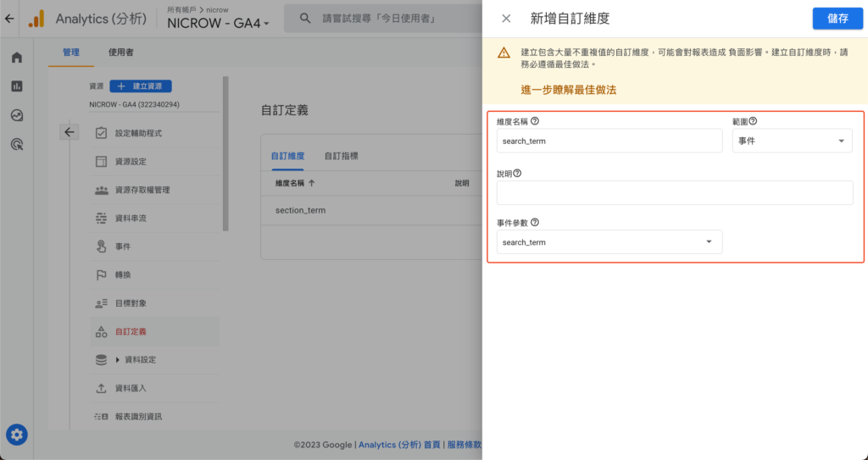
Task: Click nicrow in the breadcrumb
Action: click(217, 9)
